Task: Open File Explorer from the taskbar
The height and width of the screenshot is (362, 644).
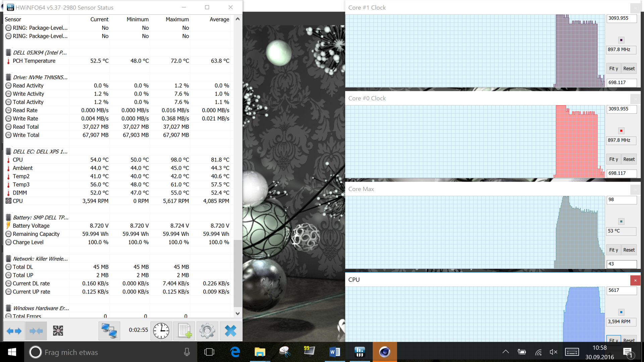Action: pos(260,352)
